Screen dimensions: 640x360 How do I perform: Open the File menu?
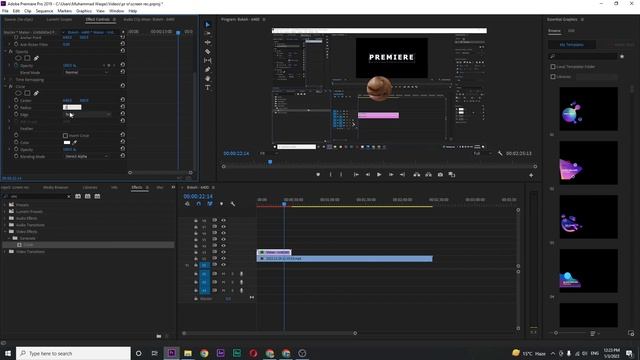(5, 11)
